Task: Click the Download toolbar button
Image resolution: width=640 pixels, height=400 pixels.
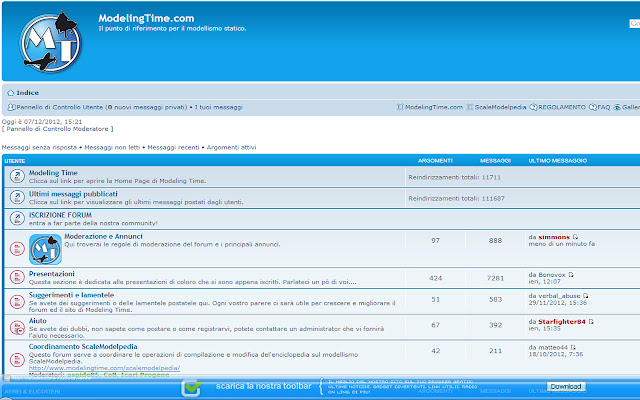Action: (x=566, y=386)
